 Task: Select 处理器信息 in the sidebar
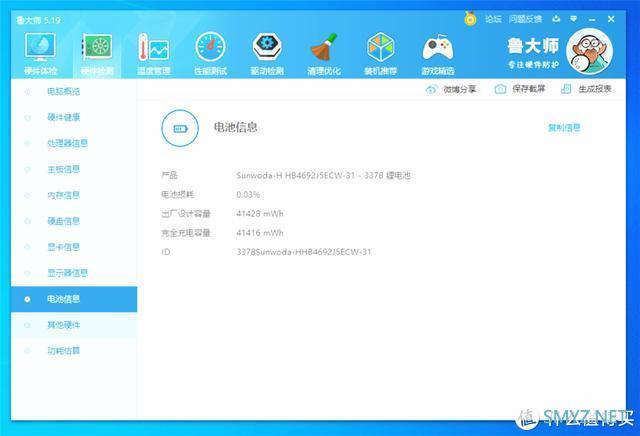[74, 143]
